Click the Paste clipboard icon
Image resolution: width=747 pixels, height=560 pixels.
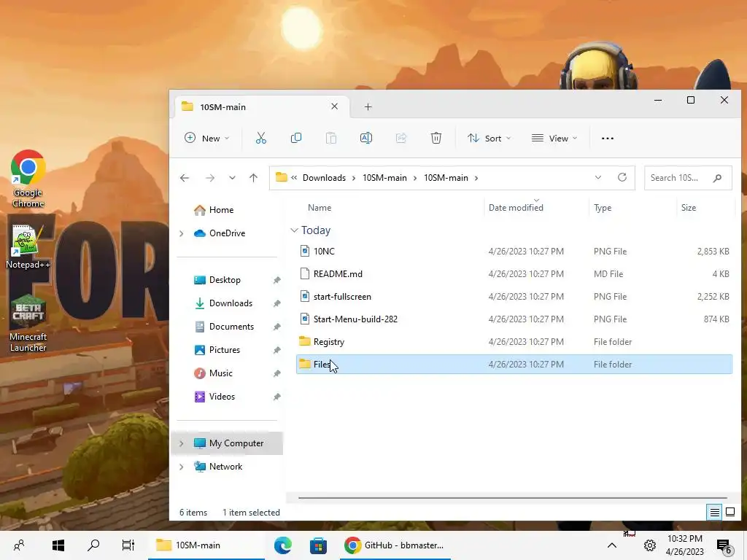coord(331,138)
